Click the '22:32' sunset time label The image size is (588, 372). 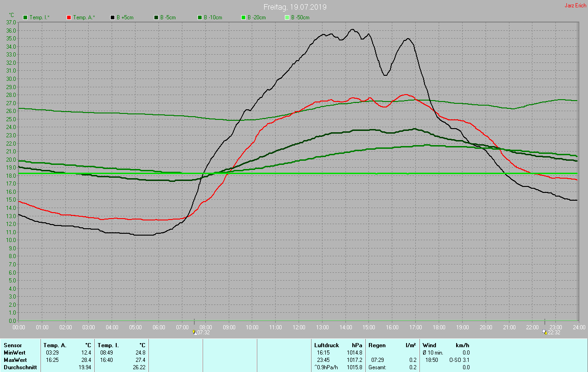(554, 332)
